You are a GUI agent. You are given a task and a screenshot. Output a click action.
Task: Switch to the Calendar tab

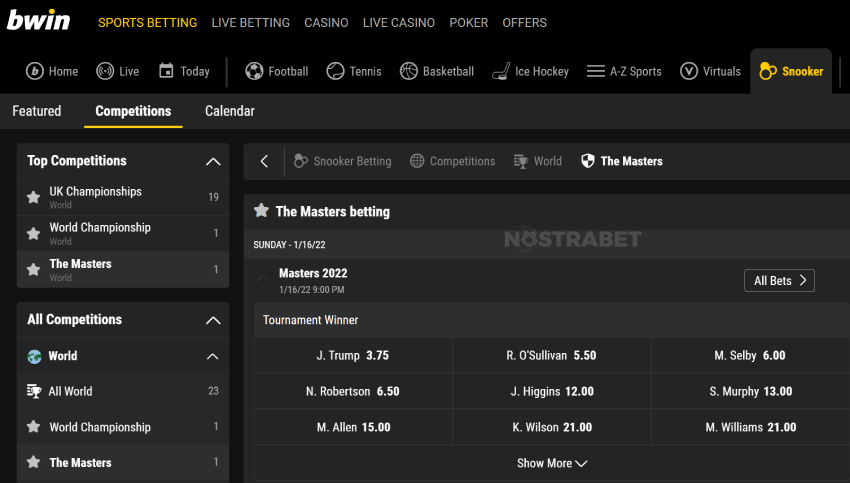point(230,111)
